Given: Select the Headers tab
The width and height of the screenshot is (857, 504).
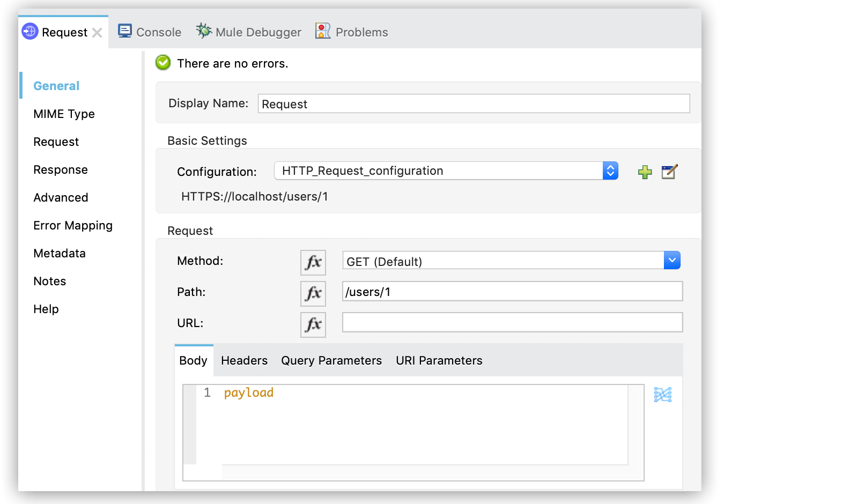Looking at the screenshot, I should (244, 361).
